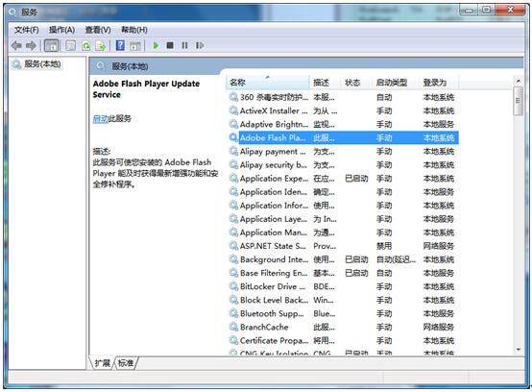Screen dimensions: 532x392
Task: Restart the service with the restart icon
Action: pyautogui.click(x=200, y=45)
